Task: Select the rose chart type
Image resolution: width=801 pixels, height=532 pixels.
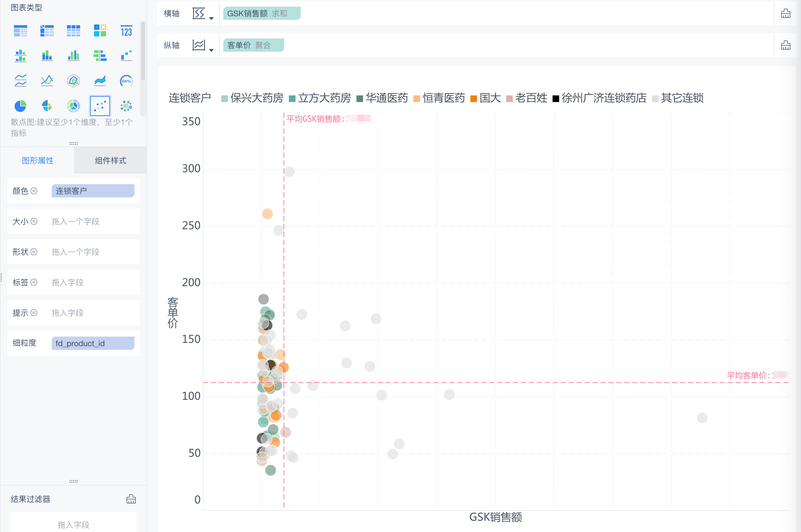Action: point(47,106)
